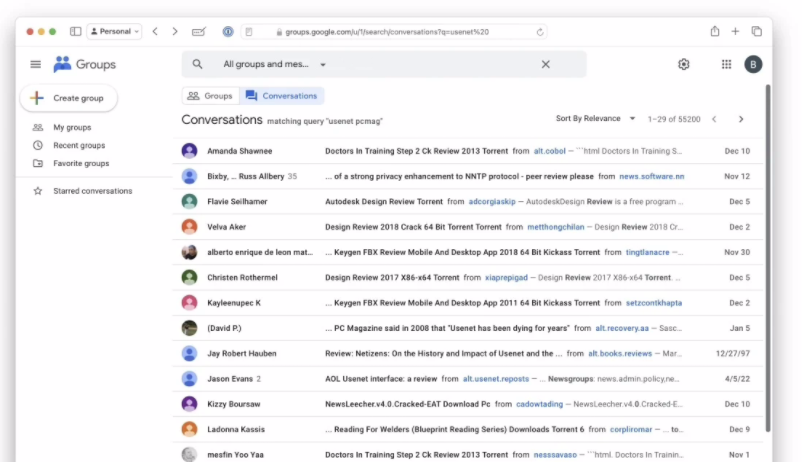Click the browser address bar URL

[387, 32]
